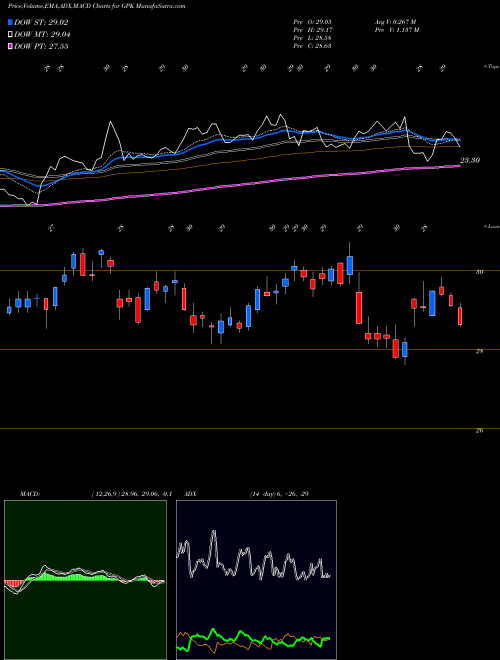The width and height of the screenshot is (500, 660).
Task: Click the '<Lows' marker label
Action: click(492, 226)
